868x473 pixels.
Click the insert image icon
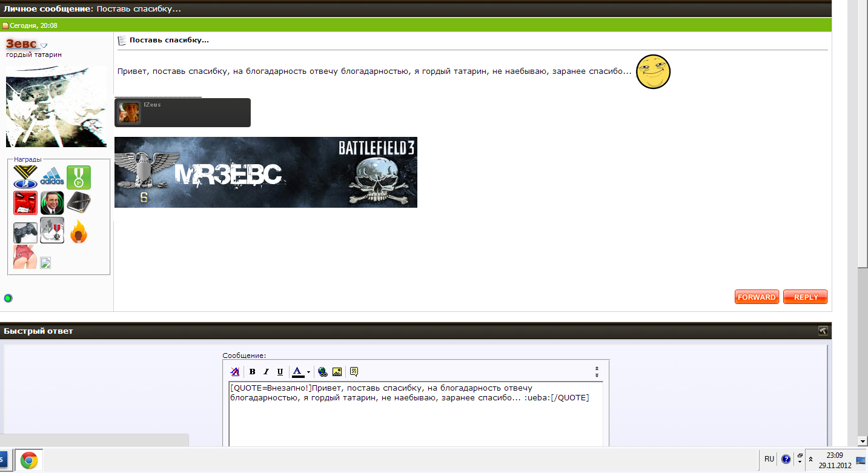(337, 372)
